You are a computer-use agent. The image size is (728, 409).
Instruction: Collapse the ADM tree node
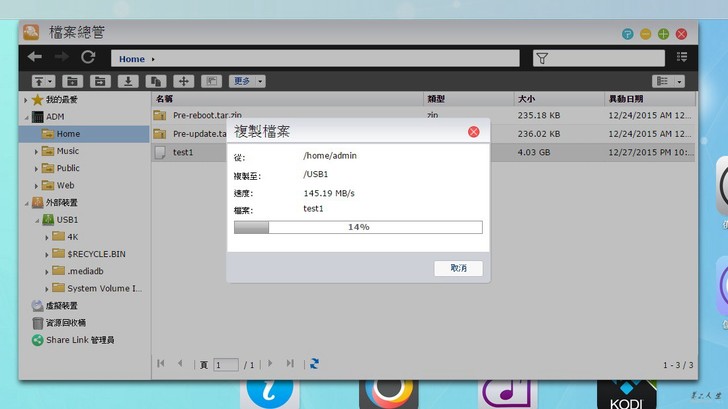click(x=26, y=117)
